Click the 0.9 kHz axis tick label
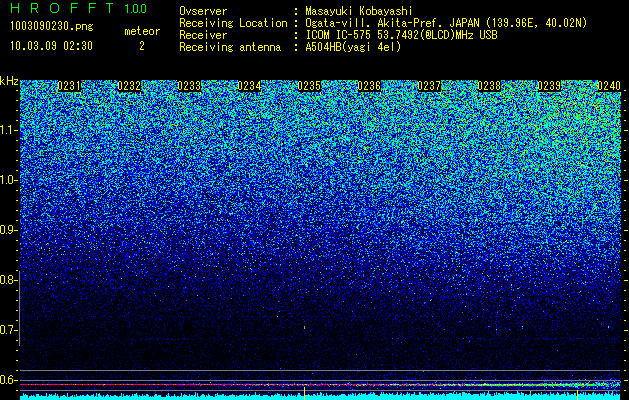The width and height of the screenshot is (629, 400). (8, 230)
